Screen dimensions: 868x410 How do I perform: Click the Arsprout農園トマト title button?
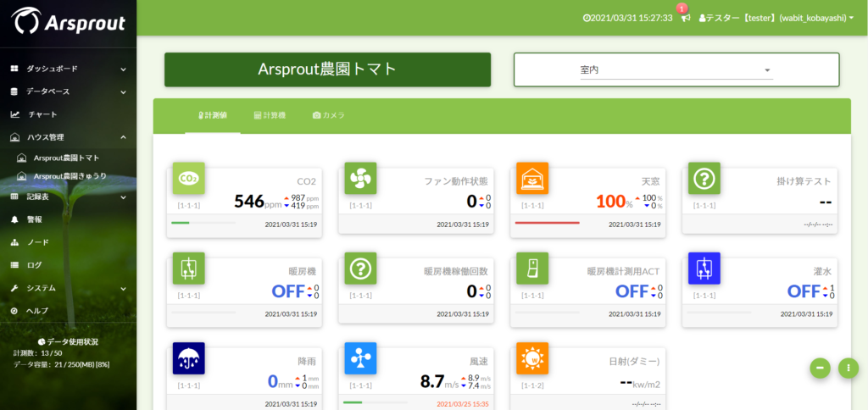coord(328,69)
